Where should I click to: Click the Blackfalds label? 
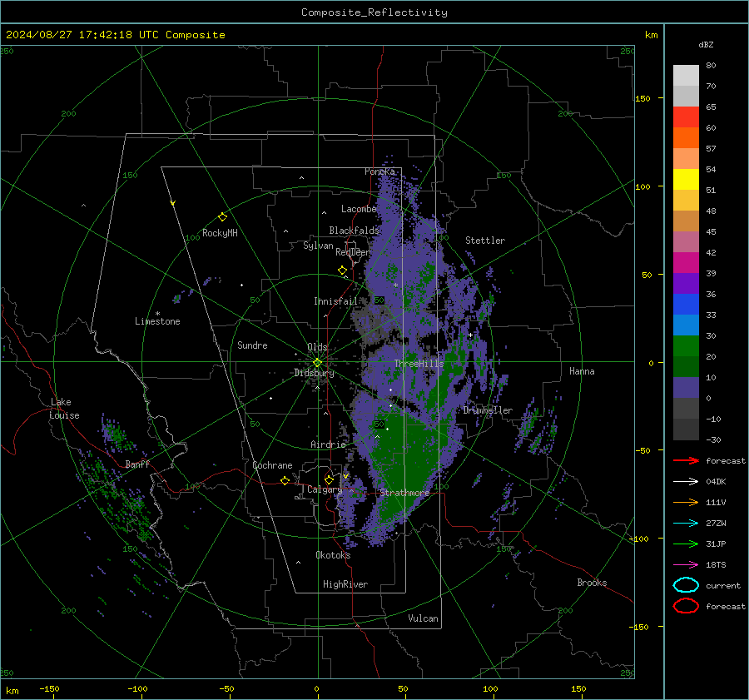pyautogui.click(x=354, y=231)
